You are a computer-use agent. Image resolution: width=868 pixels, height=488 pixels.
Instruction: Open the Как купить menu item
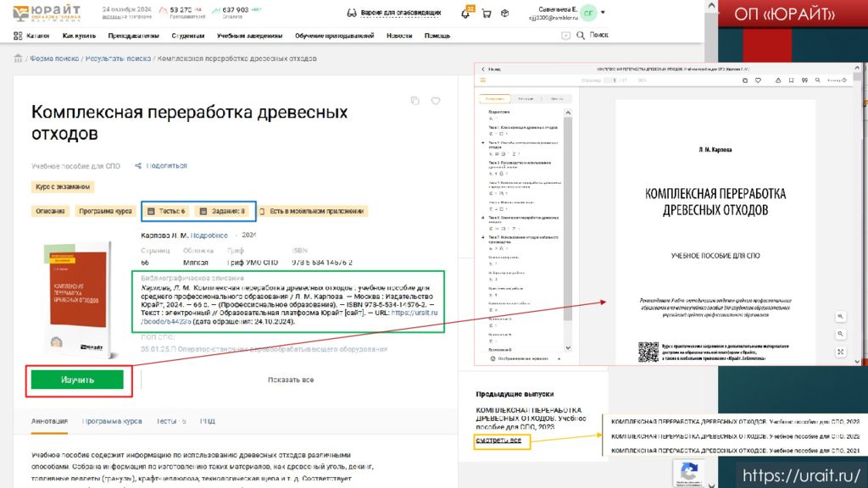(x=79, y=36)
